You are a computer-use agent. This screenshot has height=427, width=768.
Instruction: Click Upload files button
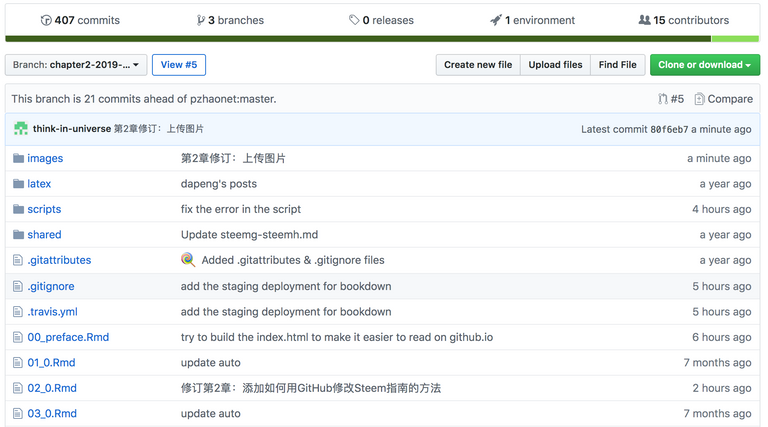pyautogui.click(x=555, y=65)
